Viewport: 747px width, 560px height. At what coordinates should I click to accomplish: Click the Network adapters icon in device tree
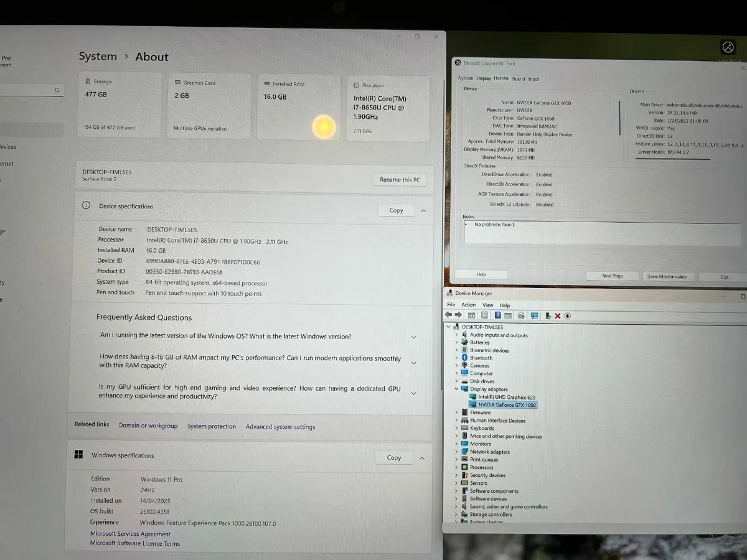[x=464, y=452]
